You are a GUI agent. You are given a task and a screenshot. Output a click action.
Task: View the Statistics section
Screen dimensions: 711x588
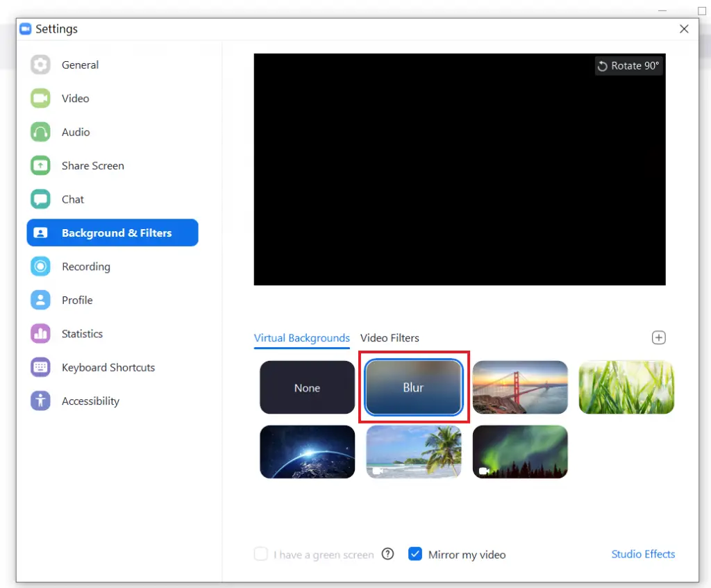83,333
